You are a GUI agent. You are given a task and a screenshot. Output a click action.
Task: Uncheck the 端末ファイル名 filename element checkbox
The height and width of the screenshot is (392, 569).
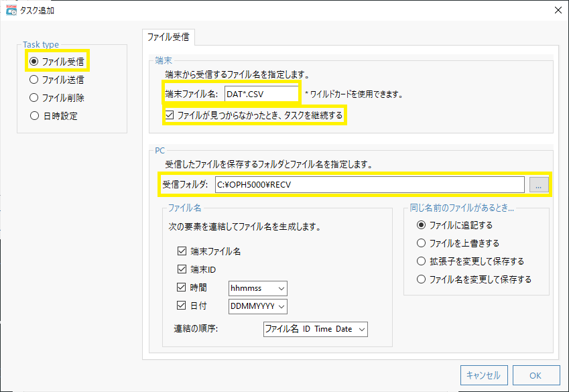[182, 251]
